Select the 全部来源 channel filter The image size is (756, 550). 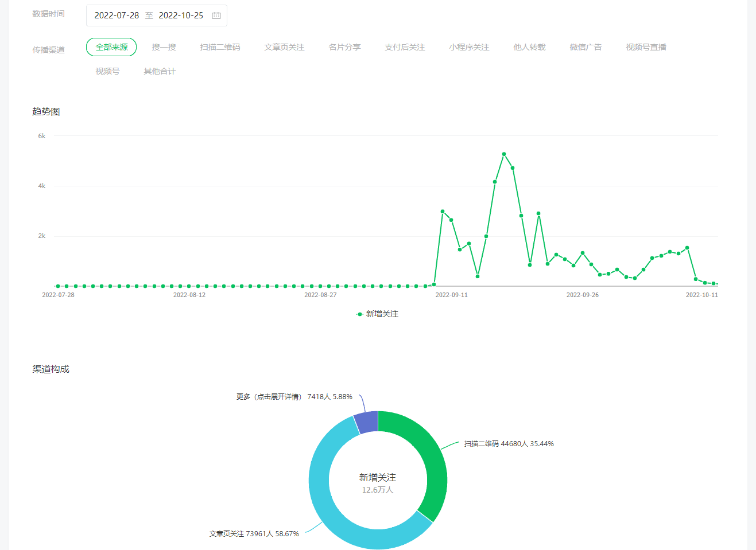111,47
